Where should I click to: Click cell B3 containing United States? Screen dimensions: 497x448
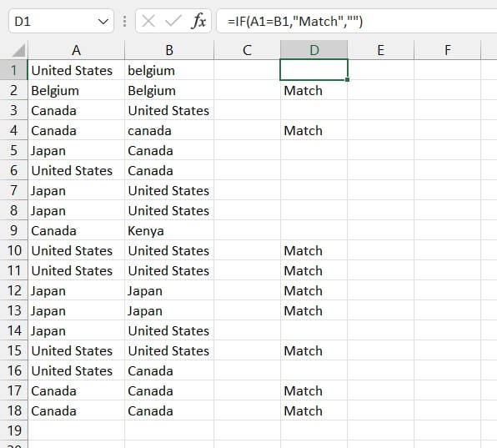pos(169,110)
